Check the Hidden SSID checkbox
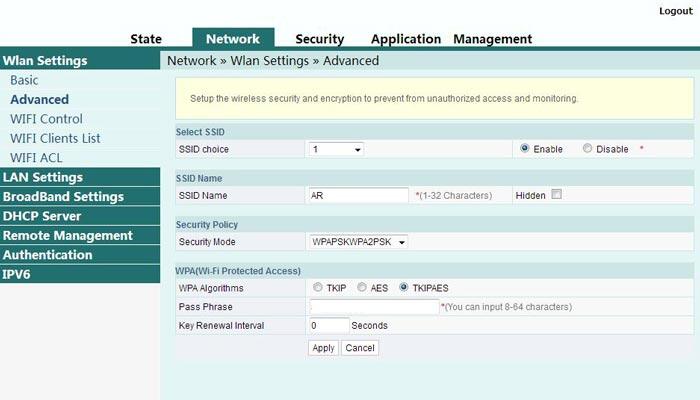 click(557, 195)
